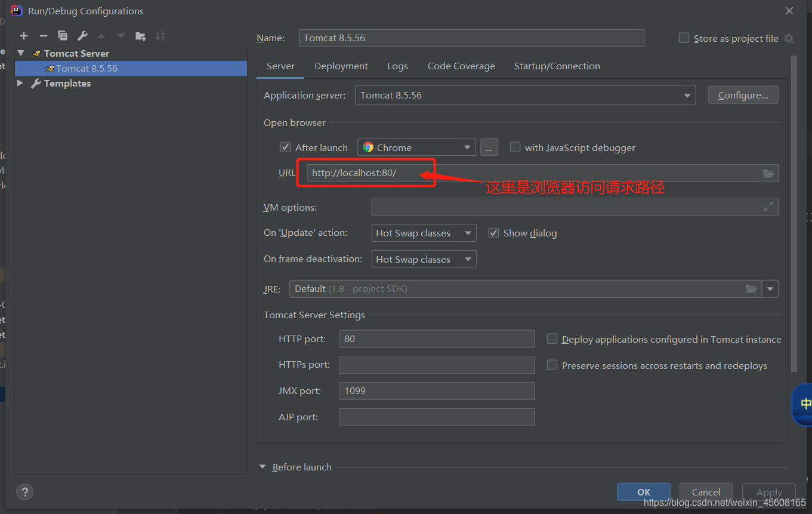The width and height of the screenshot is (812, 514).
Task: Open the help question mark button
Action: [x=24, y=492]
